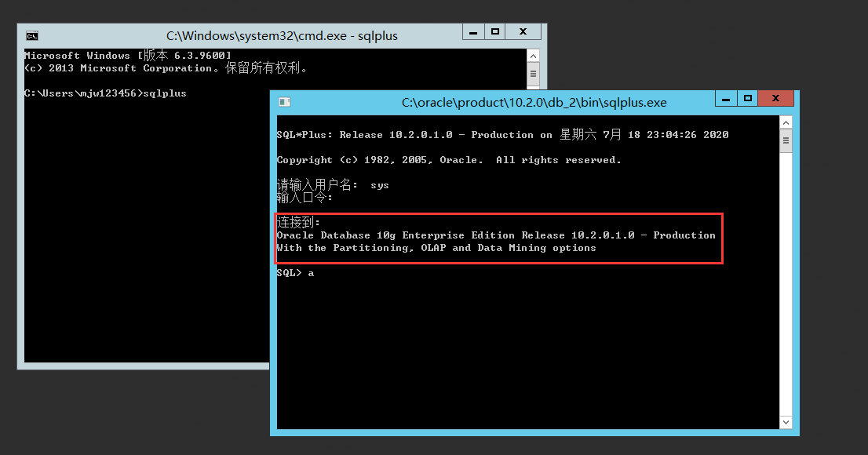Screen dimensions: 868x455
Task: Click the 'Oracle Database 10g Enterprise Edition' line
Action: pyautogui.click(x=495, y=235)
